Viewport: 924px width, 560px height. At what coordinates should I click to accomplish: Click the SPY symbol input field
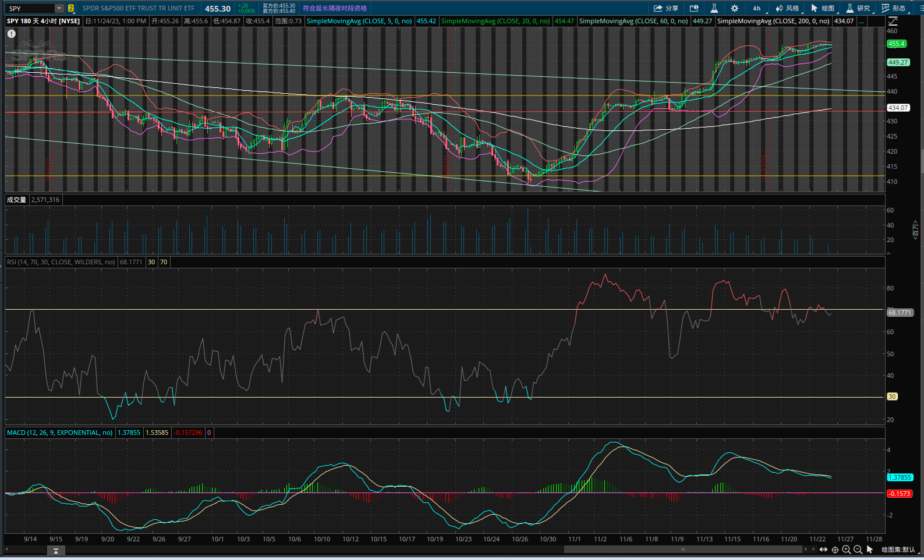pyautogui.click(x=30, y=8)
